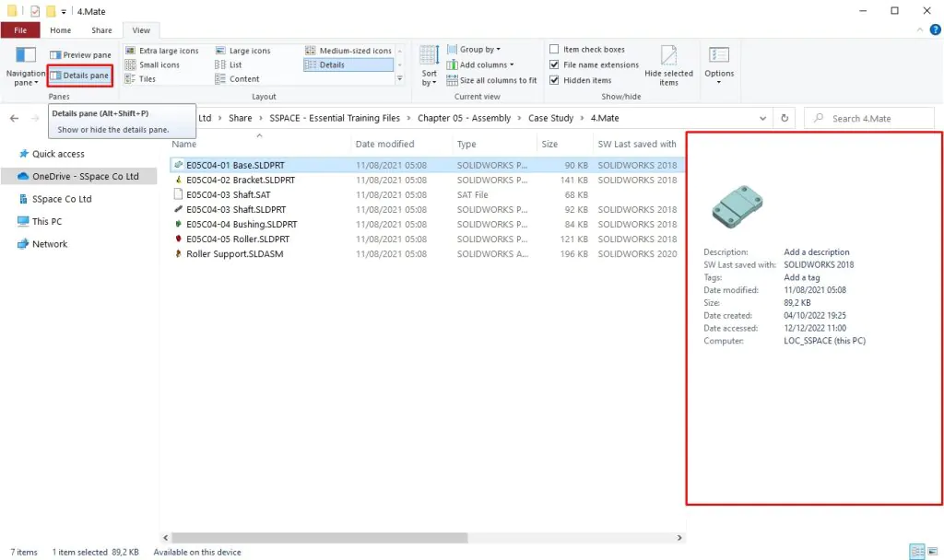
Task: Open the Options button
Action: (x=719, y=66)
